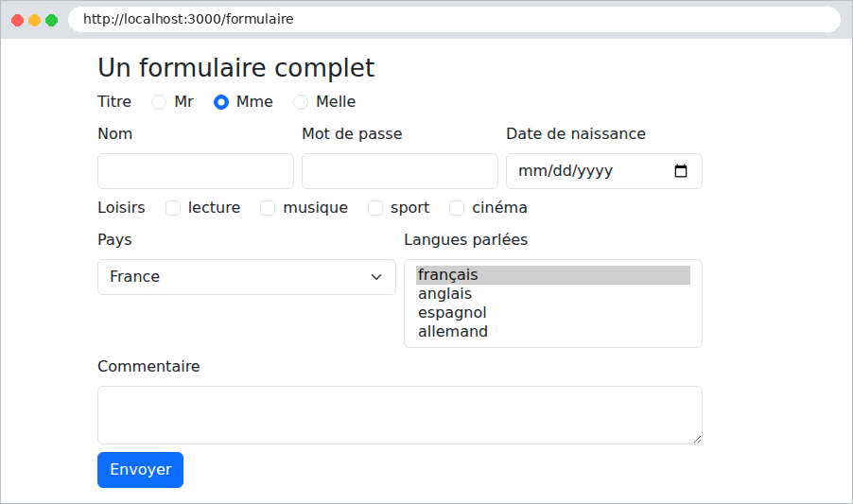
Task: Click the Melle label text
Action: tap(336, 102)
